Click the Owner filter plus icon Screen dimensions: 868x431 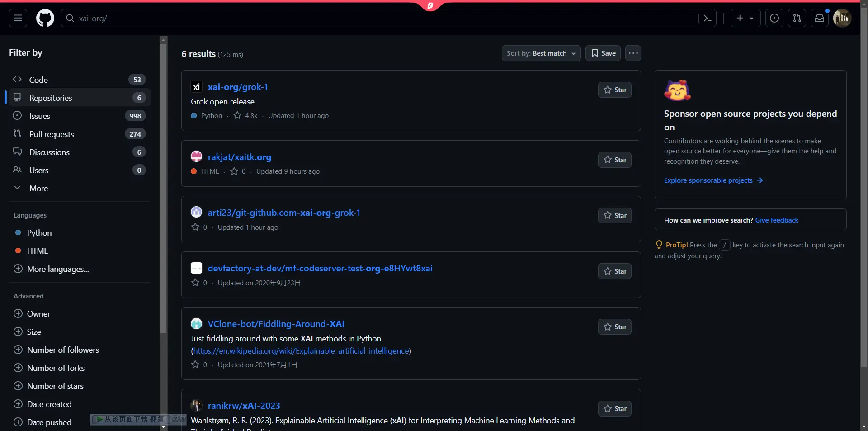click(18, 313)
